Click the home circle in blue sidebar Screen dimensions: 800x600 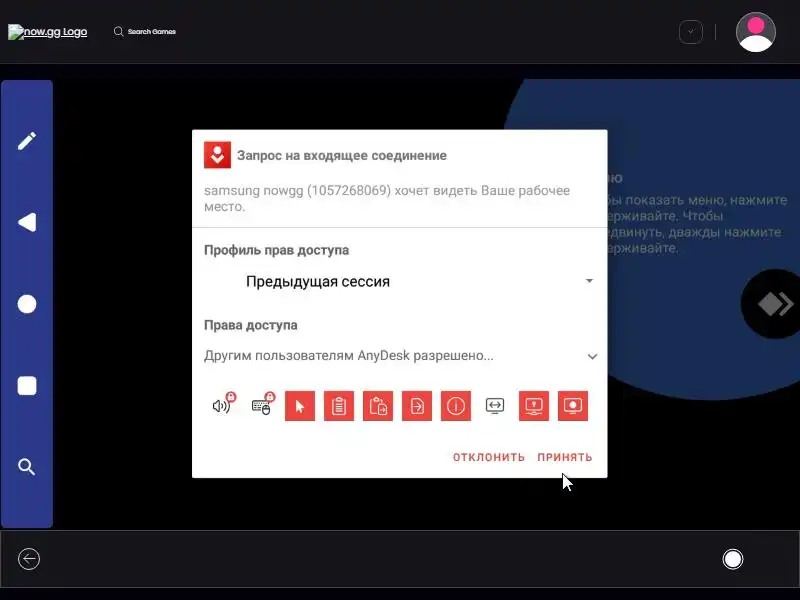(x=27, y=304)
